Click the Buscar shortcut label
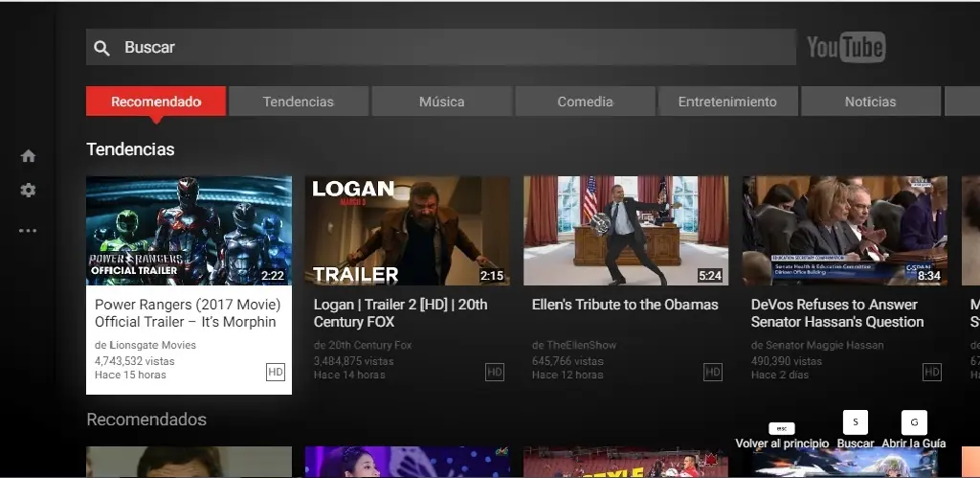 tap(856, 444)
